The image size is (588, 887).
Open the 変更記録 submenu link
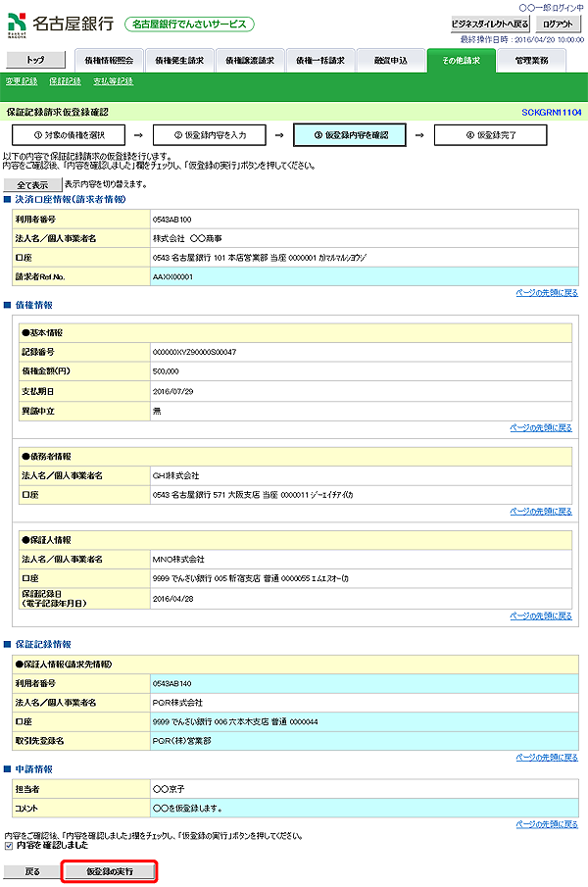[22, 81]
